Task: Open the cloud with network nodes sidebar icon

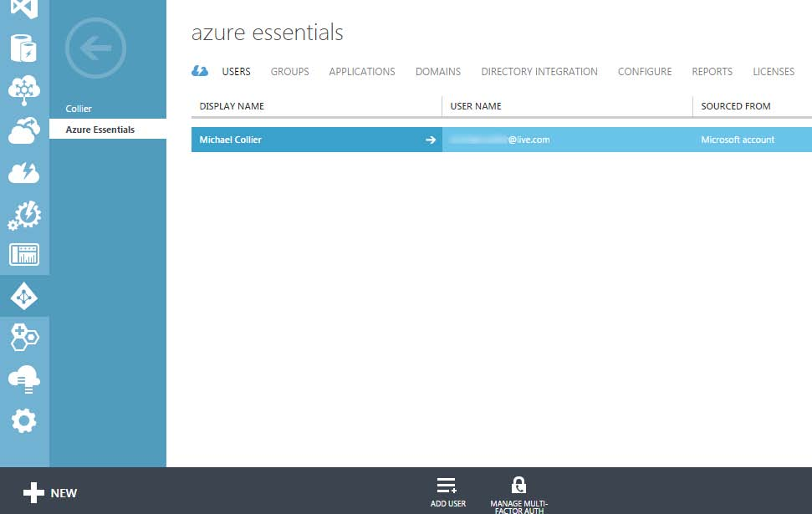Action: [24, 89]
